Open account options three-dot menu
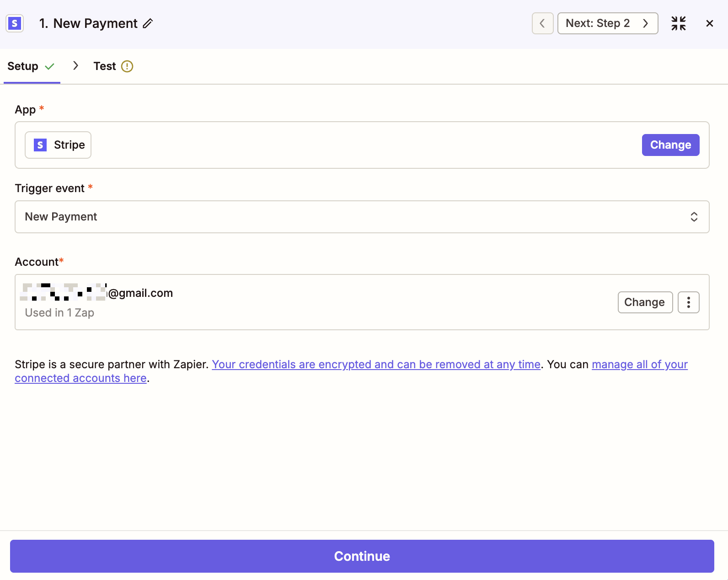Image resolution: width=728 pixels, height=580 pixels. (x=688, y=302)
